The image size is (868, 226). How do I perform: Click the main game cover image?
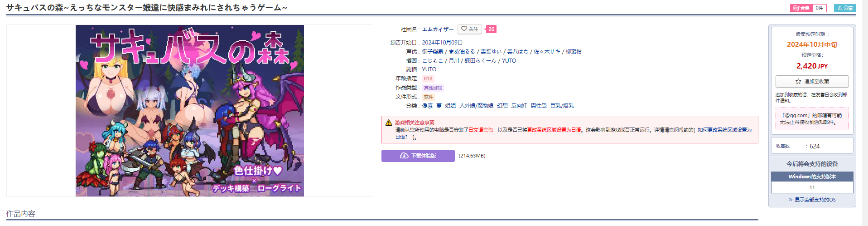[x=190, y=111]
